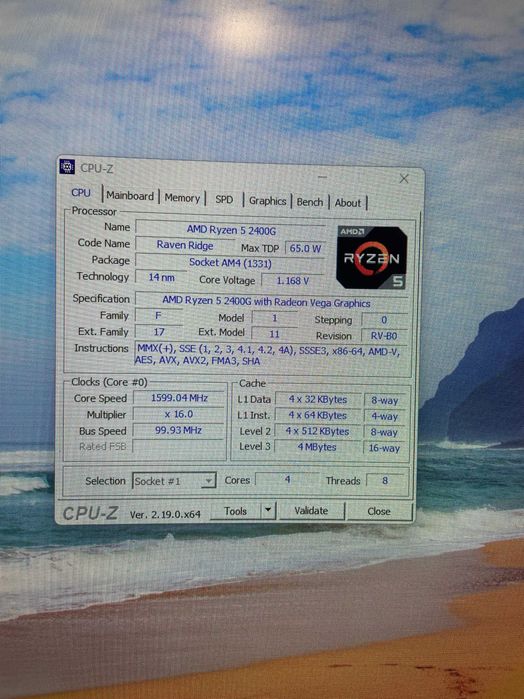Screen dimensions: 524x699
Task: Click the Level 3 value 4 MBytes
Action: pos(317,447)
